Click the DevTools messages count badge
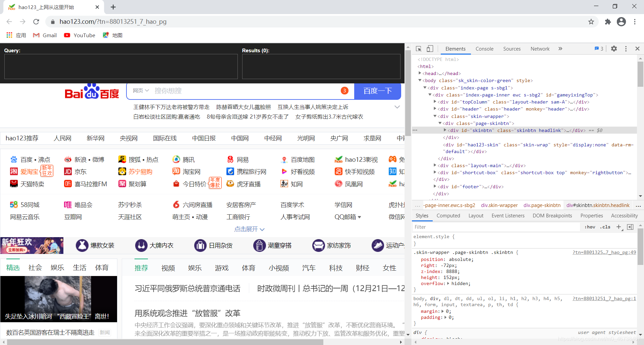Viewport: 644px width, 345px height. [x=599, y=49]
